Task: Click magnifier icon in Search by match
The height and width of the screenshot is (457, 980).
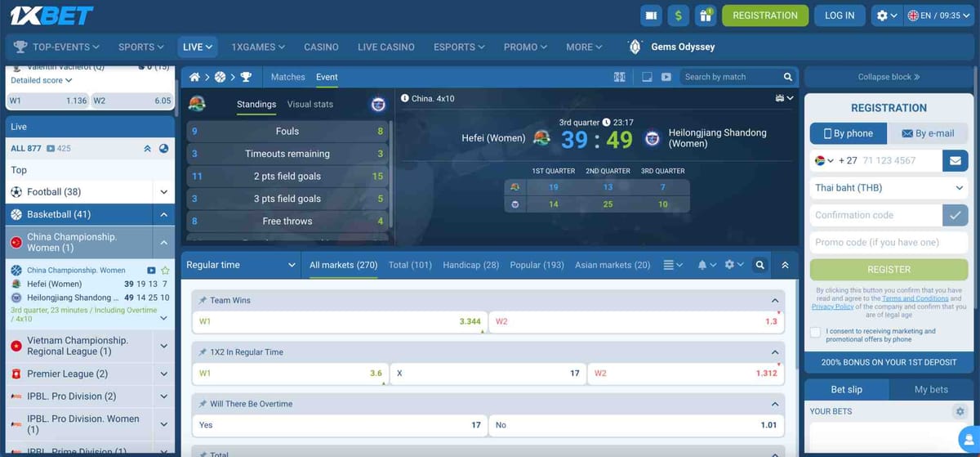Action: [x=788, y=77]
